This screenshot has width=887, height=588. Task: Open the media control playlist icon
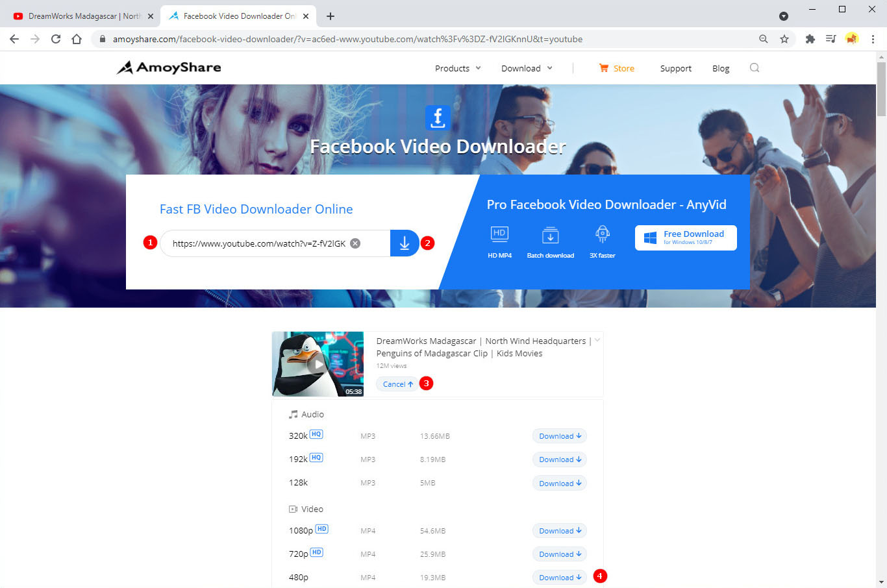tap(831, 39)
